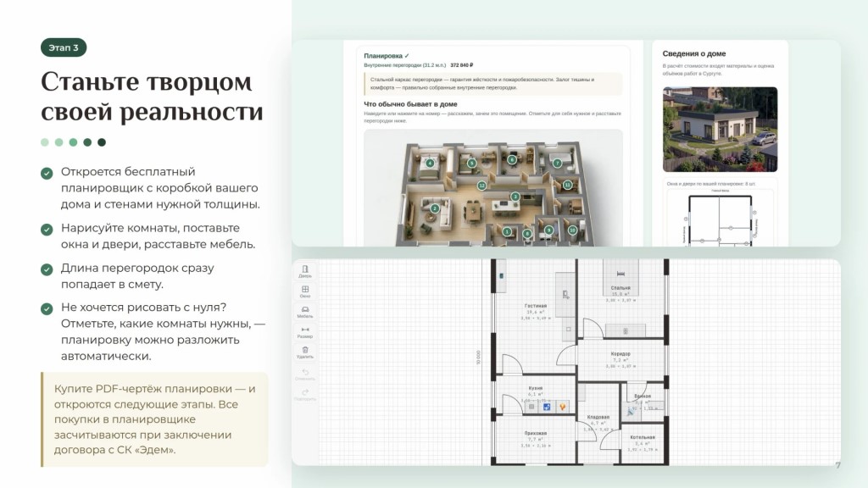
Task: Click room marker 11 on 3D plan
Action: coord(567,185)
